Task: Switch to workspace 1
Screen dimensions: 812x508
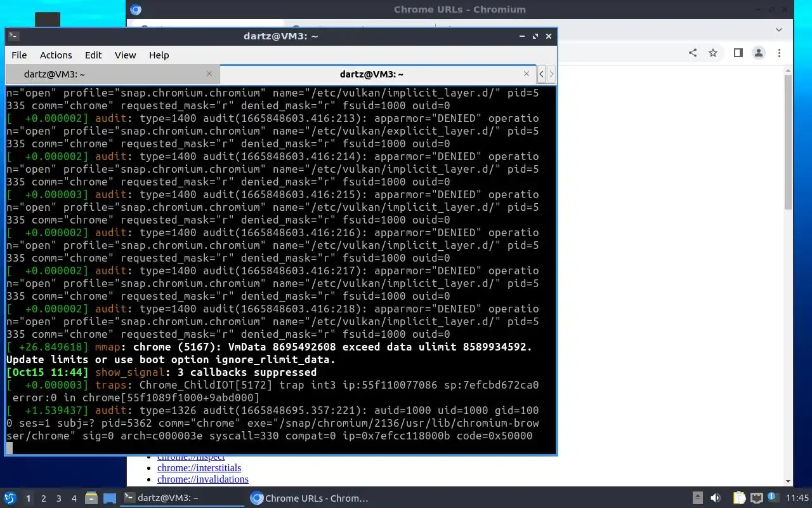Action: 28,498
